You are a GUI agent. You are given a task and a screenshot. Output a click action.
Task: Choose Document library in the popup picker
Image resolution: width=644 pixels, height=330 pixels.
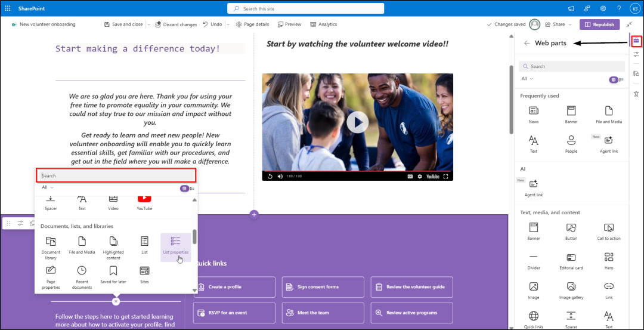(51, 248)
